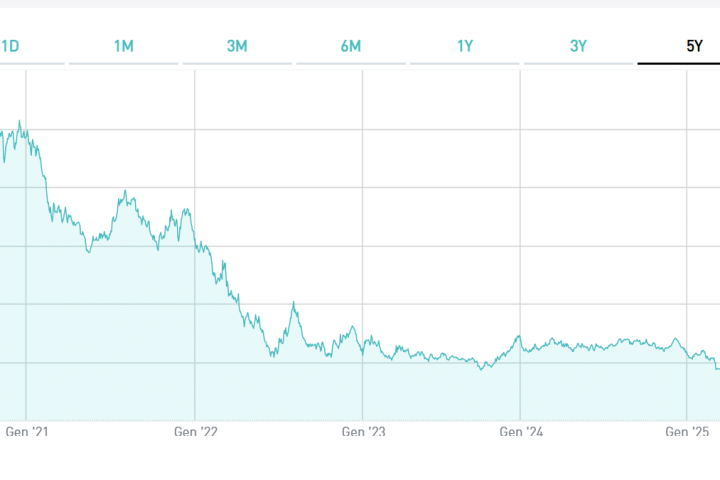Click the mid-2021 secondary peak on line
Image resolution: width=720 pixels, height=480 pixels.
tap(124, 191)
